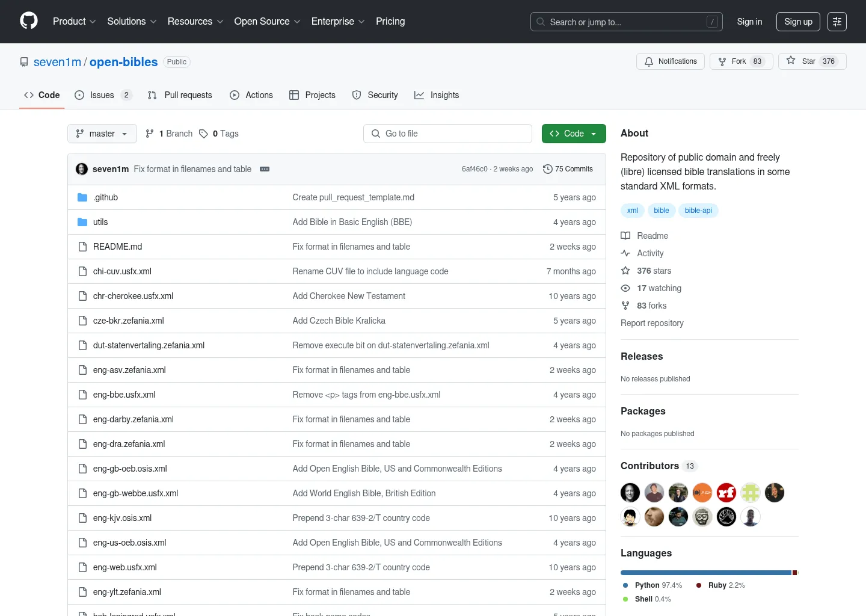
Task: Click the chi-cuv.usfx.xml file icon
Action: click(x=82, y=271)
